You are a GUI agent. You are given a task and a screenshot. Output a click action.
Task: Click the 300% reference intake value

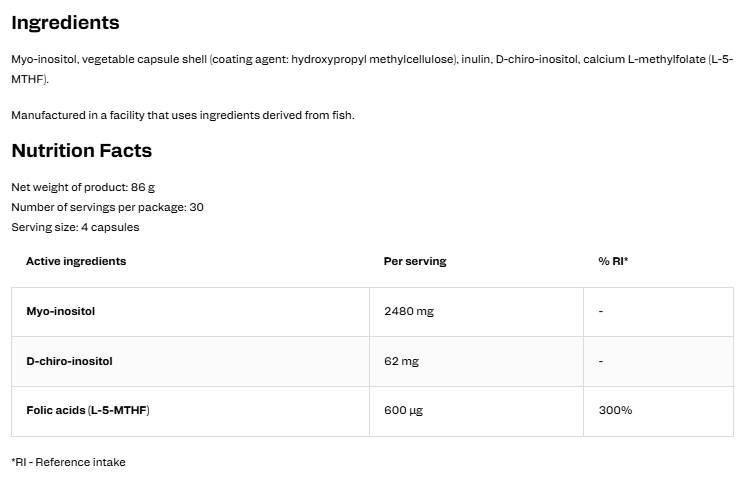pyautogui.click(x=615, y=410)
